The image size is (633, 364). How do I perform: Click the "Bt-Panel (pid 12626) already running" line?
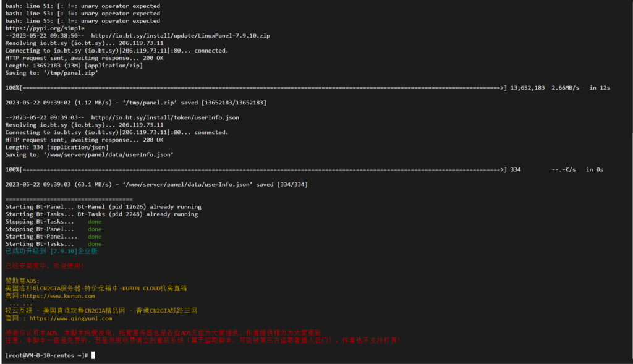coord(139,207)
